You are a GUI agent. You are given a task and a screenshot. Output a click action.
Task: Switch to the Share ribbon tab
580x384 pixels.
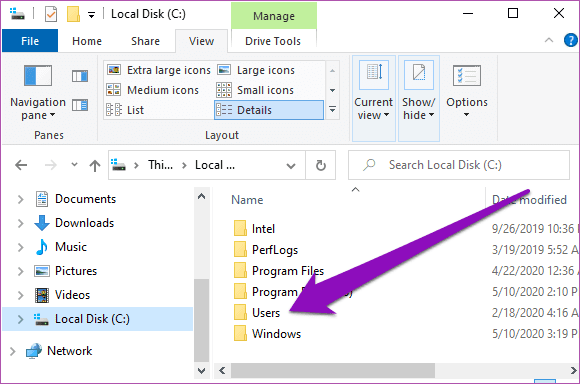145,41
